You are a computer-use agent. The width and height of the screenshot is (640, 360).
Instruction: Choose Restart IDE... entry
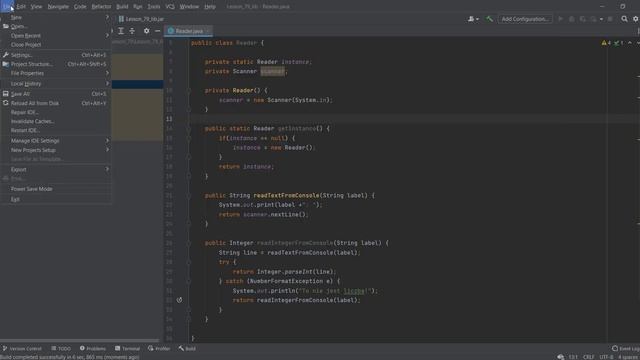click(x=56, y=130)
